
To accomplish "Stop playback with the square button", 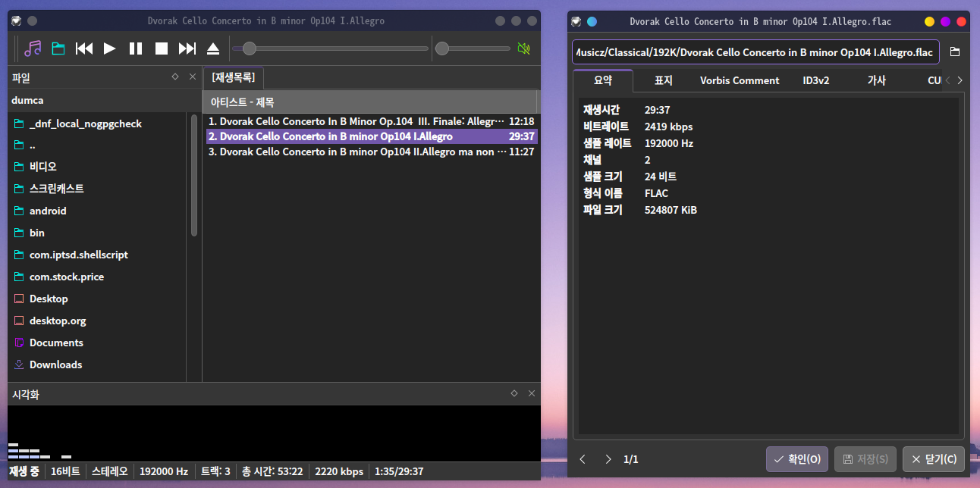I will click(x=162, y=49).
